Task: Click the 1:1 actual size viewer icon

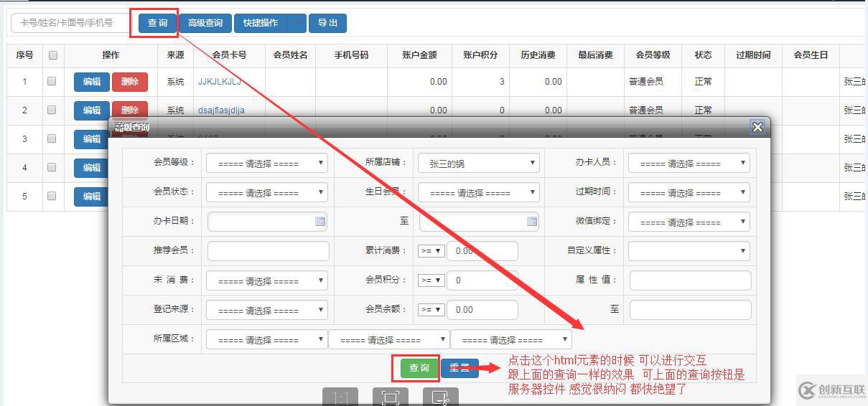Action: 340,398
